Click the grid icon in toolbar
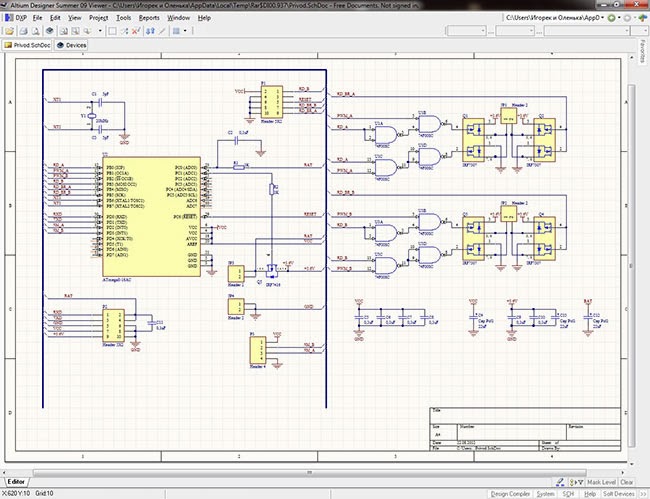Viewport: 650px width, 499px height. (x=177, y=31)
